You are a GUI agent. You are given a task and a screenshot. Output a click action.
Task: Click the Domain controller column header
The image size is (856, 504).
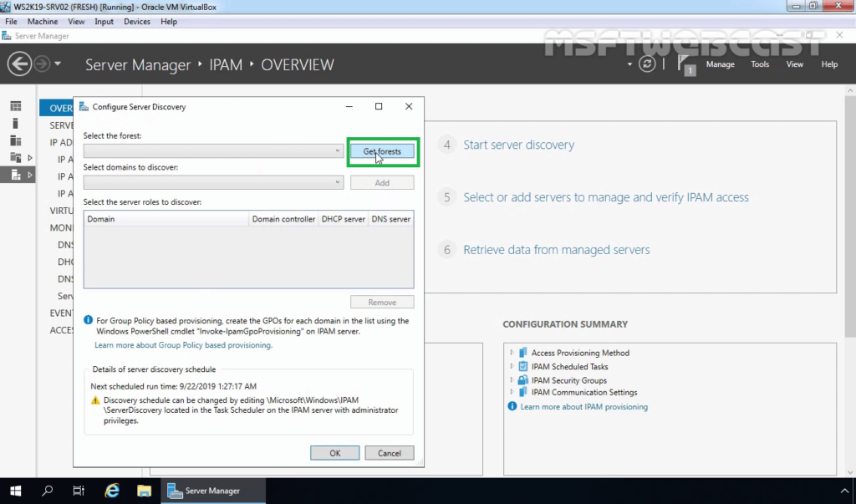283,219
